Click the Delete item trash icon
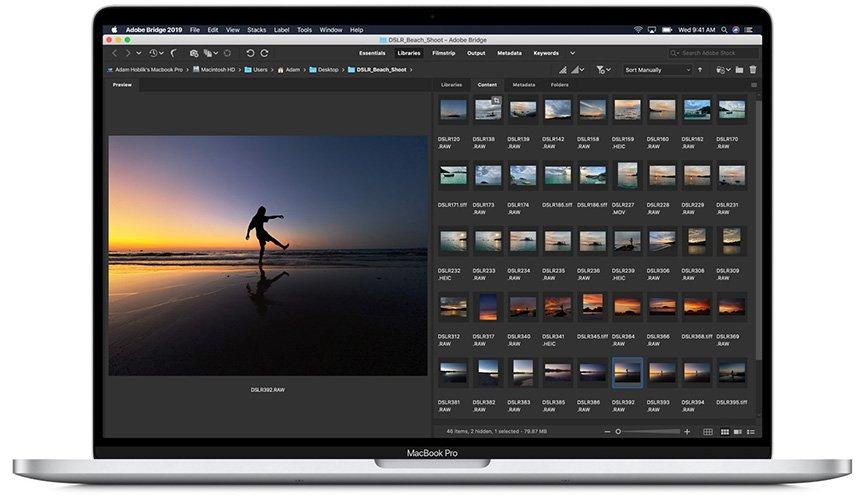The image size is (864, 496). (753, 70)
